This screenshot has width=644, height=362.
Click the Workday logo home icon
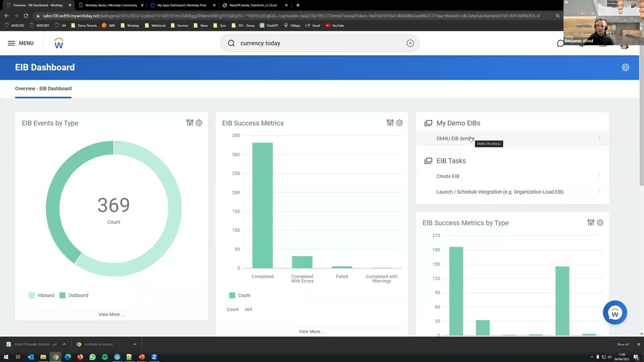[x=59, y=43]
